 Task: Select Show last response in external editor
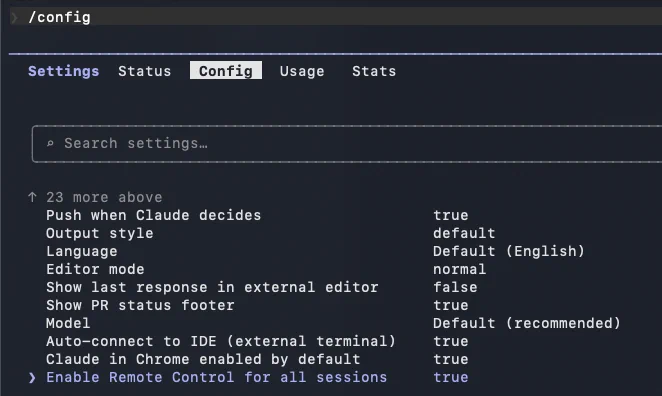click(x=212, y=288)
